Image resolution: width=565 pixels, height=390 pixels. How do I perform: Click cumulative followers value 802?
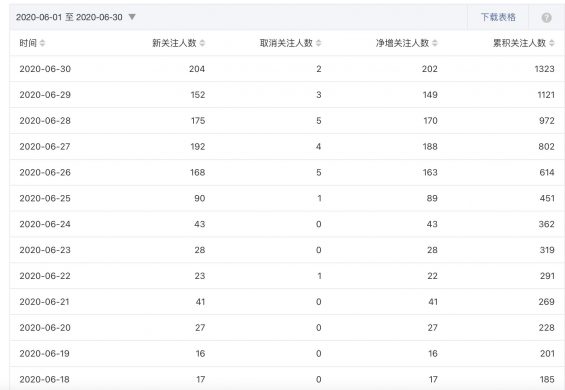(x=547, y=147)
